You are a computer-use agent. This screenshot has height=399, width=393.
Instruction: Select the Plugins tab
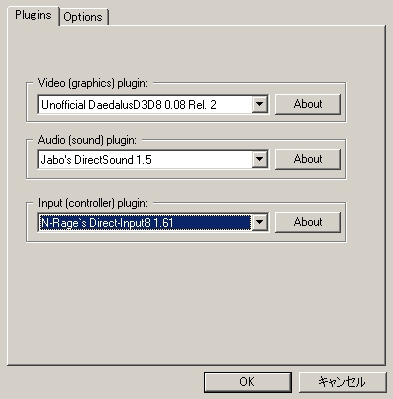coord(33,15)
